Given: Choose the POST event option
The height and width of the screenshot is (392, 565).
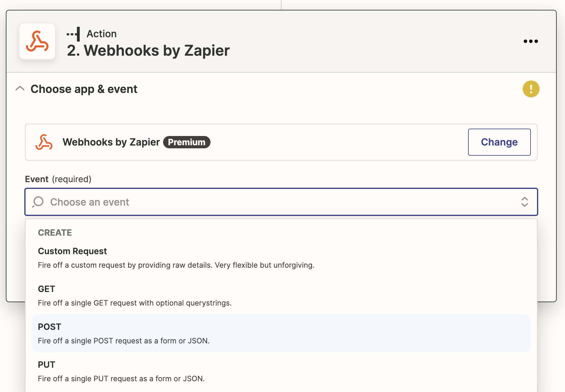Looking at the screenshot, I should [281, 334].
